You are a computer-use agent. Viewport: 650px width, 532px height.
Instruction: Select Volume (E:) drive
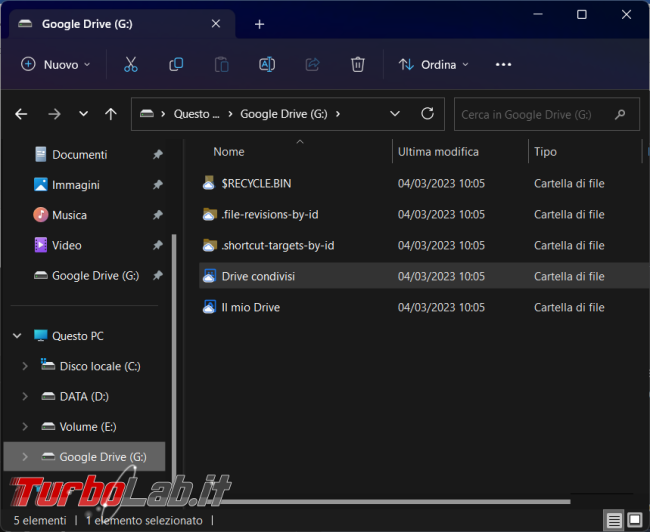click(88, 427)
